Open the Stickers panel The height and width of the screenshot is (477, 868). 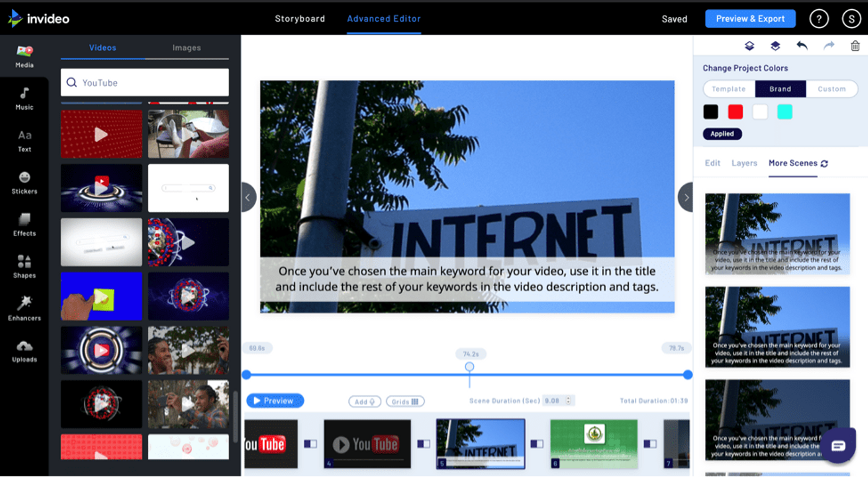click(x=24, y=182)
